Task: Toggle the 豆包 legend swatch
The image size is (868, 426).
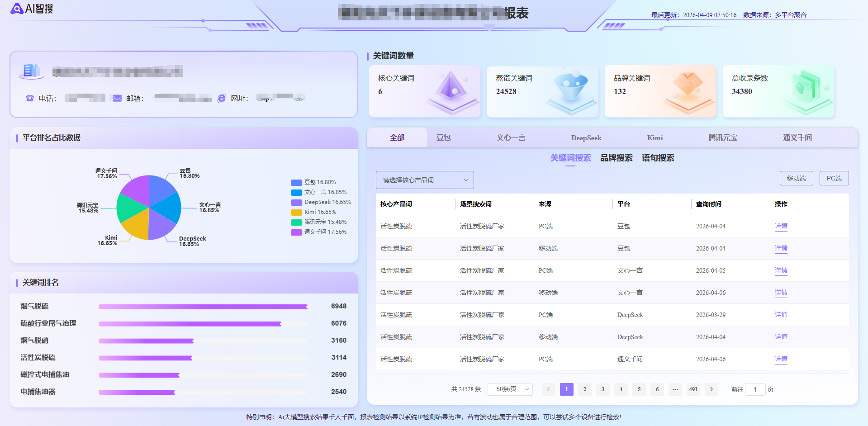Action: click(x=296, y=183)
